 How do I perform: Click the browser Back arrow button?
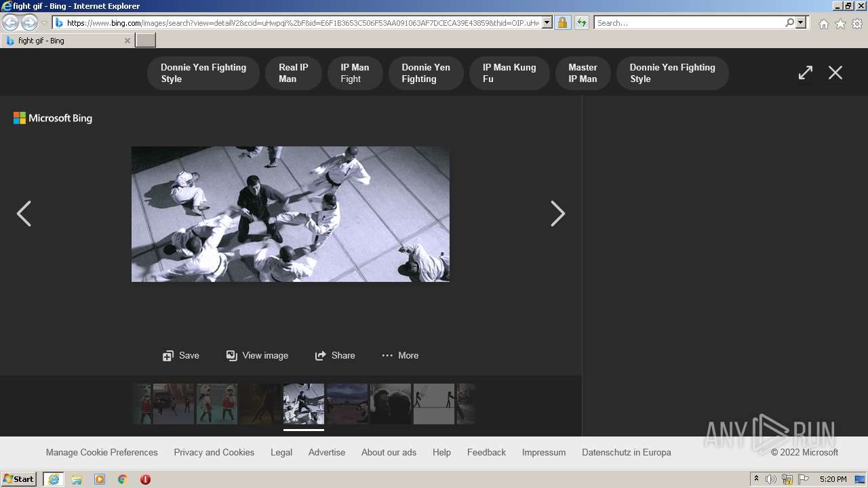click(x=11, y=23)
